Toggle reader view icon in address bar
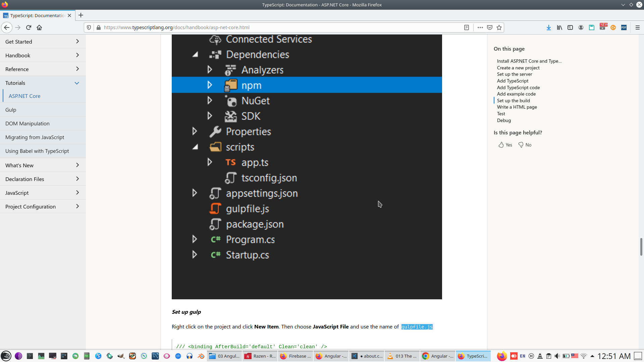 (x=466, y=27)
